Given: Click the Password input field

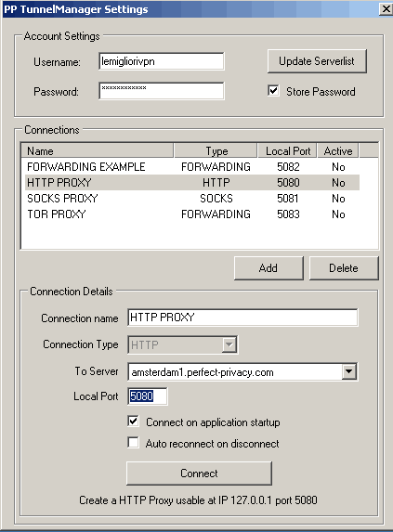Looking at the screenshot, I should tap(162, 91).
